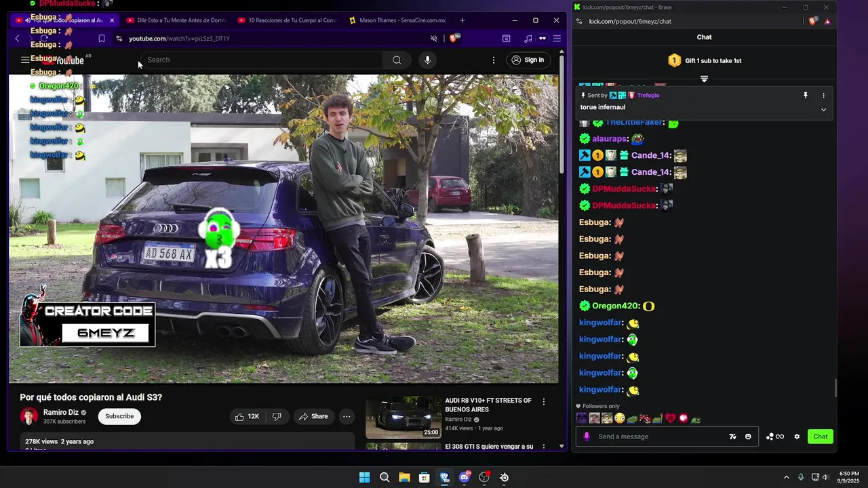This screenshot has height=488, width=868.
Task: Open more actions under the Audi S3 video
Action: click(x=347, y=416)
